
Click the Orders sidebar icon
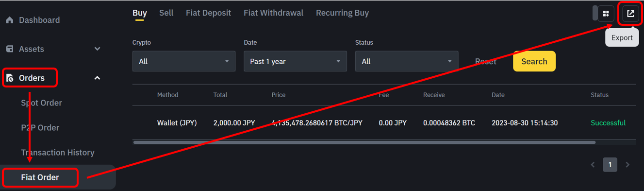pos(10,78)
